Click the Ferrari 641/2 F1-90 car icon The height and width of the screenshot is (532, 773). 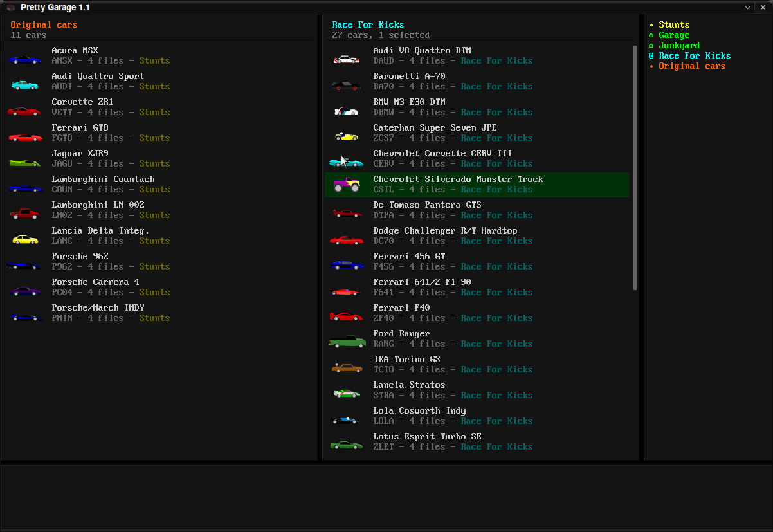346,291
